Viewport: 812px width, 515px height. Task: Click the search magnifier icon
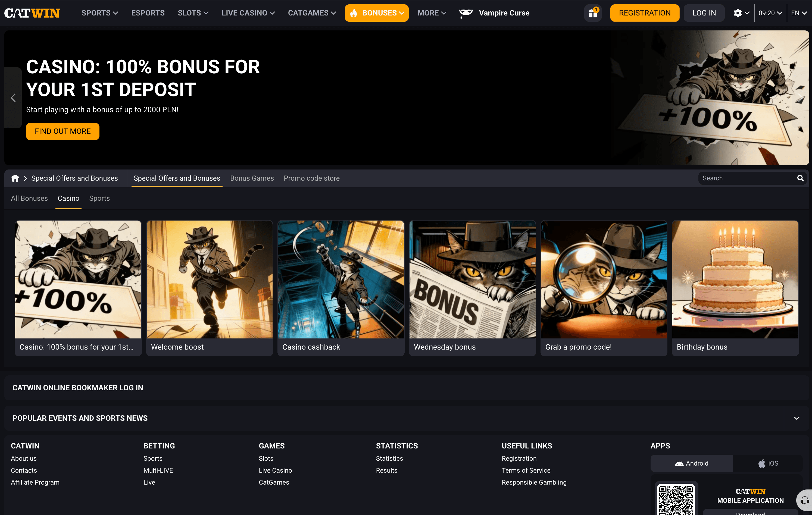[800, 178]
